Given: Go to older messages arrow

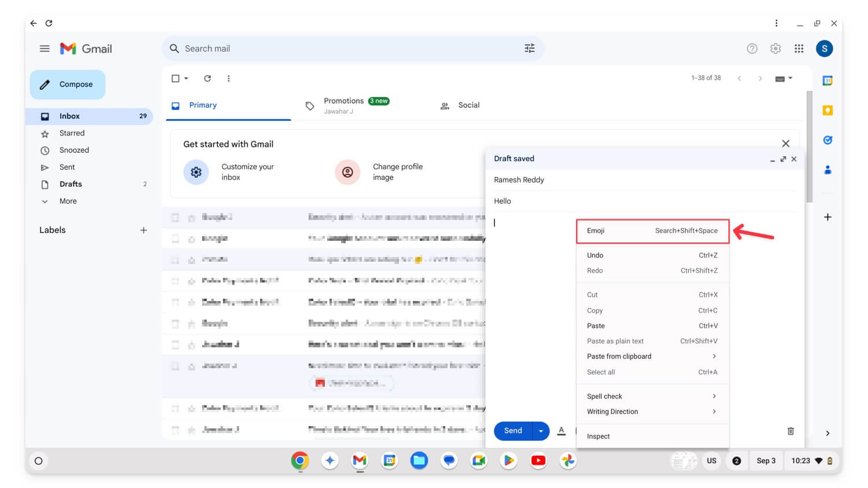Looking at the screenshot, I should [x=760, y=79].
